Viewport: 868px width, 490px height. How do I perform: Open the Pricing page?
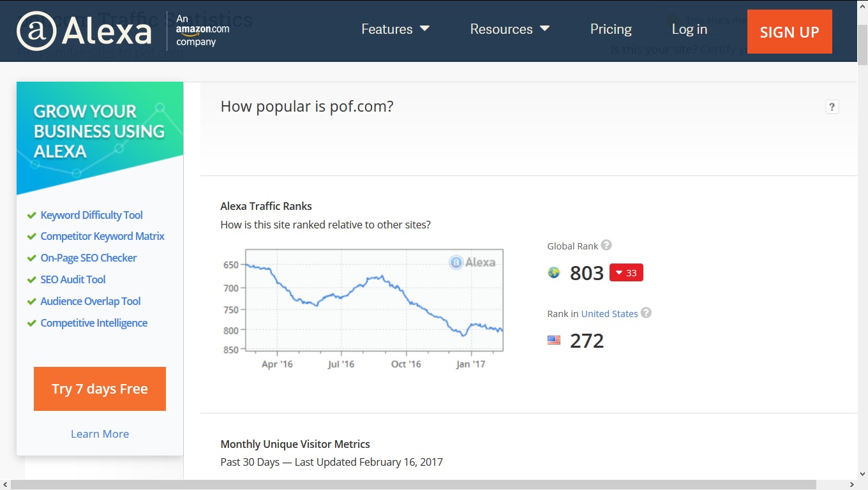pyautogui.click(x=611, y=29)
